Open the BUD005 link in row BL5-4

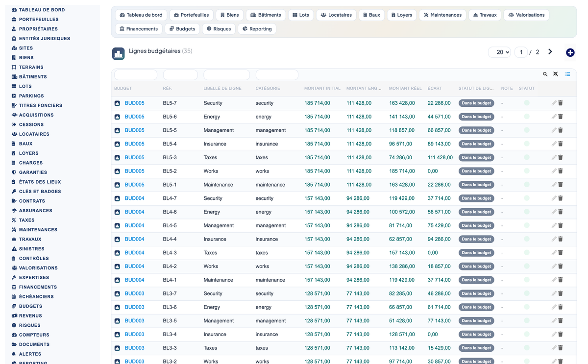134,144
